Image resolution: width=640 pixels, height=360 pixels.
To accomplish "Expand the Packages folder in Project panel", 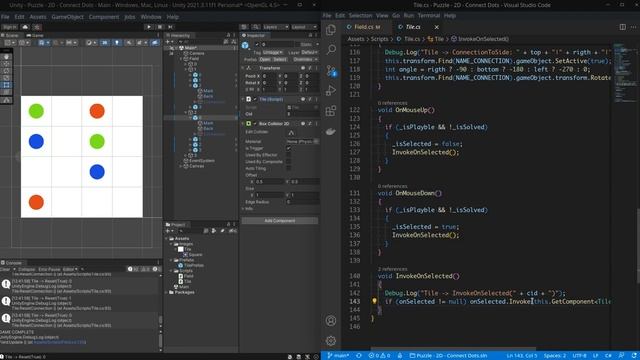I will coord(167,292).
